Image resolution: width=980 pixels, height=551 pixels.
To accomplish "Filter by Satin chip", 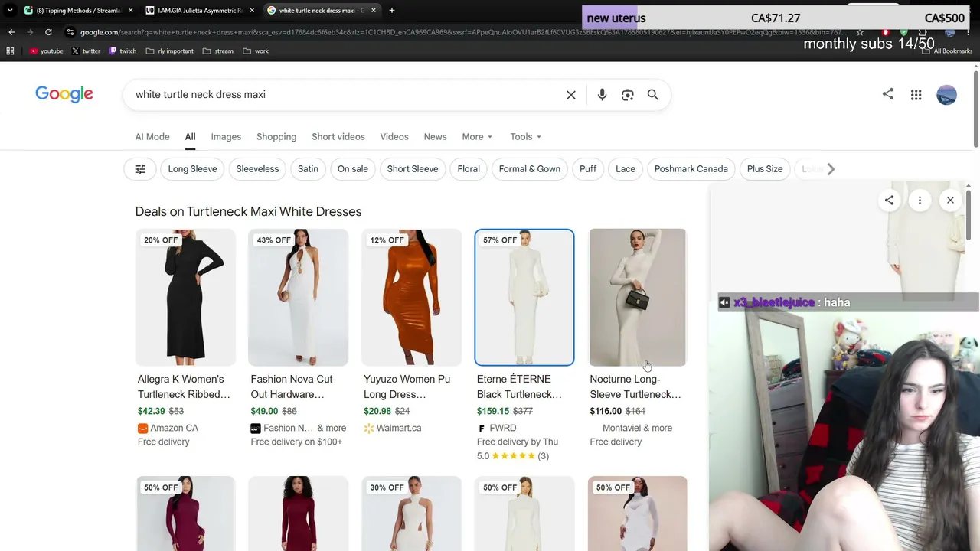I will 308,169.
